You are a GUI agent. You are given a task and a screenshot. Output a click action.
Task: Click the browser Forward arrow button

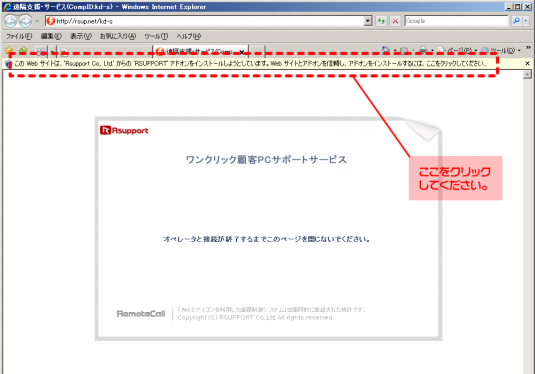click(25, 21)
